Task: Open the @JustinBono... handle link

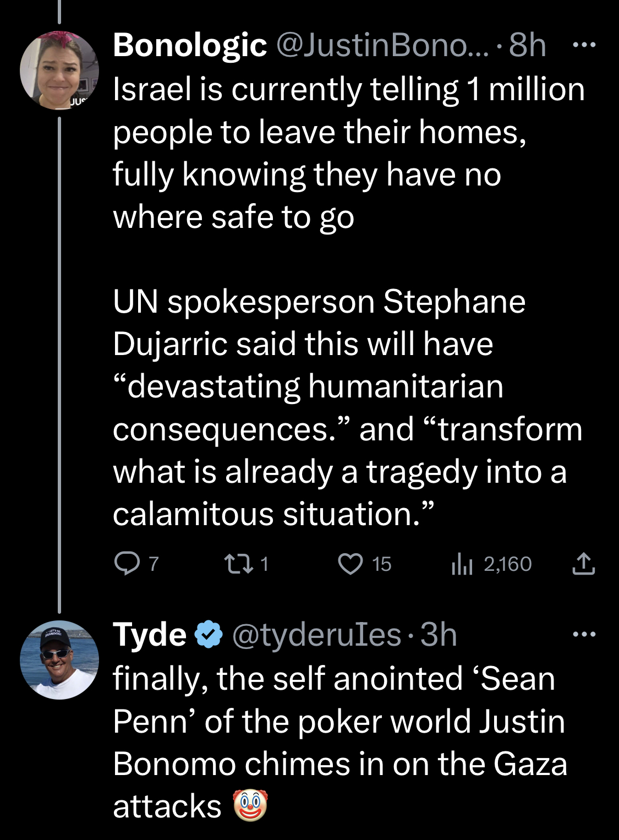Action: [381, 45]
